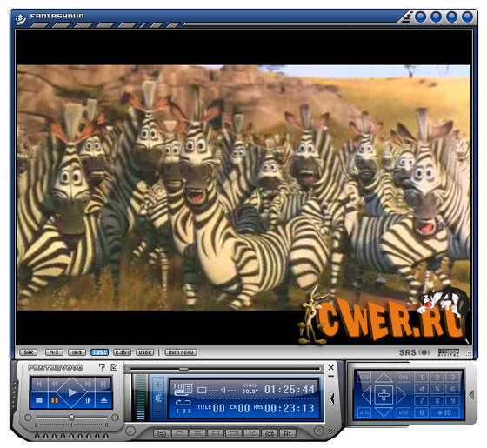Adjust the seek bar position
Viewport: 487px width, 448px height.
pos(225,369)
